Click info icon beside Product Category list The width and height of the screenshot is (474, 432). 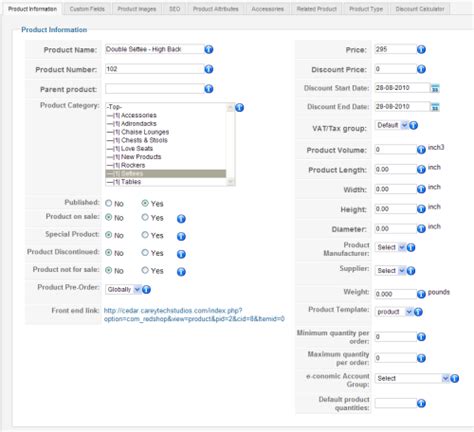[x=239, y=108]
